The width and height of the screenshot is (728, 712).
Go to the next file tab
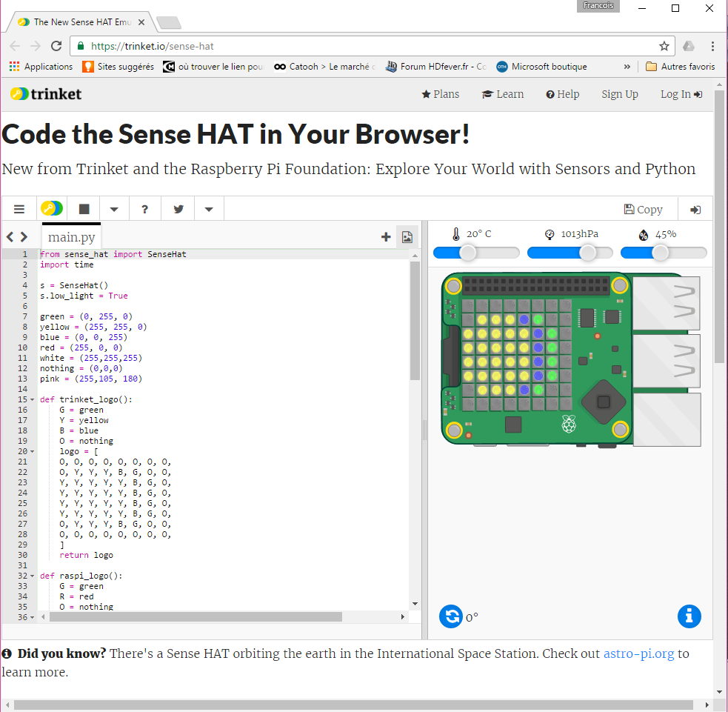click(24, 237)
